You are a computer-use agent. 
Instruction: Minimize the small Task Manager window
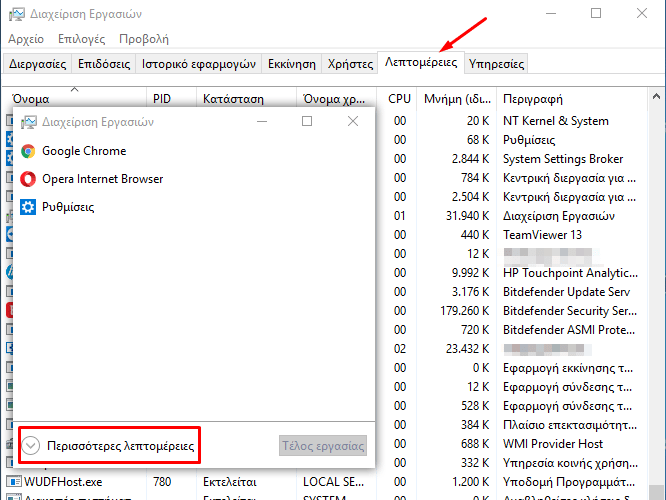[x=262, y=121]
